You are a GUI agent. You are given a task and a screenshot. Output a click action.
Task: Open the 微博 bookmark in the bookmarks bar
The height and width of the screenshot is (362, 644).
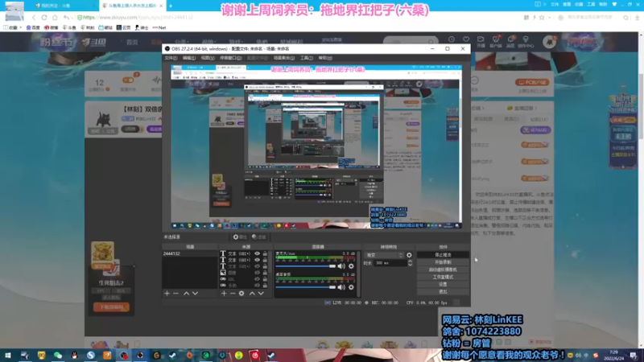(x=51, y=27)
